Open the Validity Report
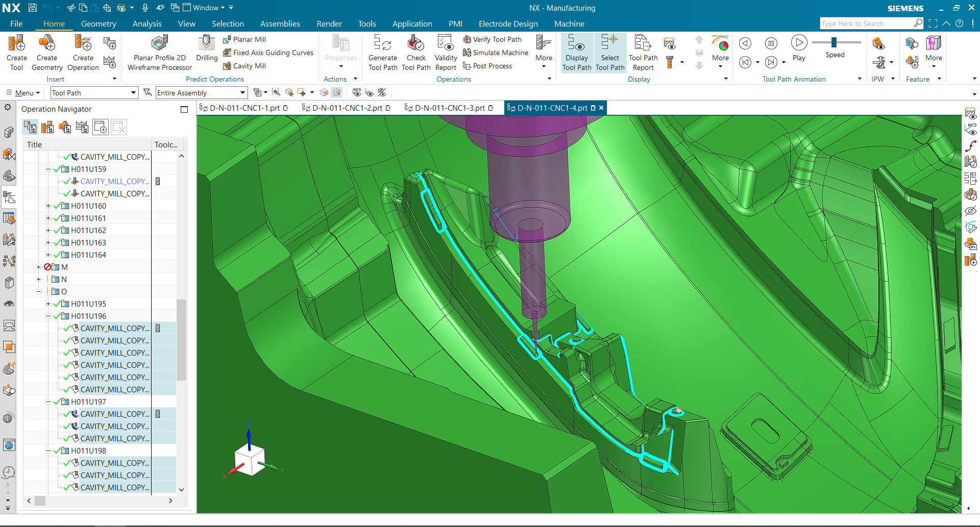The height and width of the screenshot is (527, 980). point(446,53)
